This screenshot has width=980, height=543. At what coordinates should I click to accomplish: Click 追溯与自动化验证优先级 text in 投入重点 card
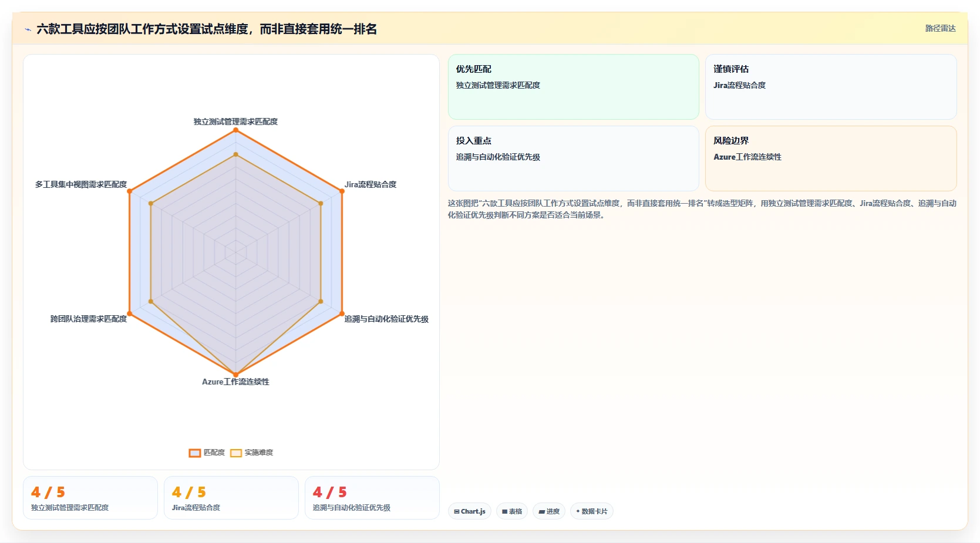coord(498,157)
